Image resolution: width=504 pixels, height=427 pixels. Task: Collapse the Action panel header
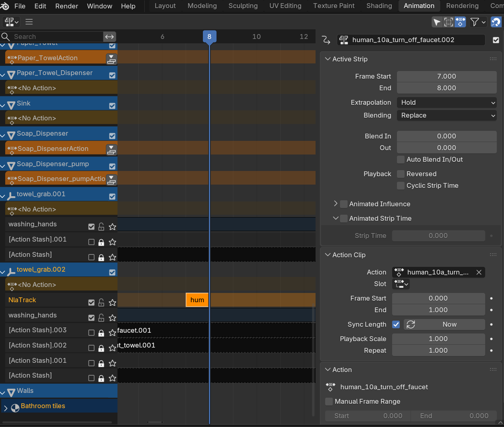coord(328,370)
